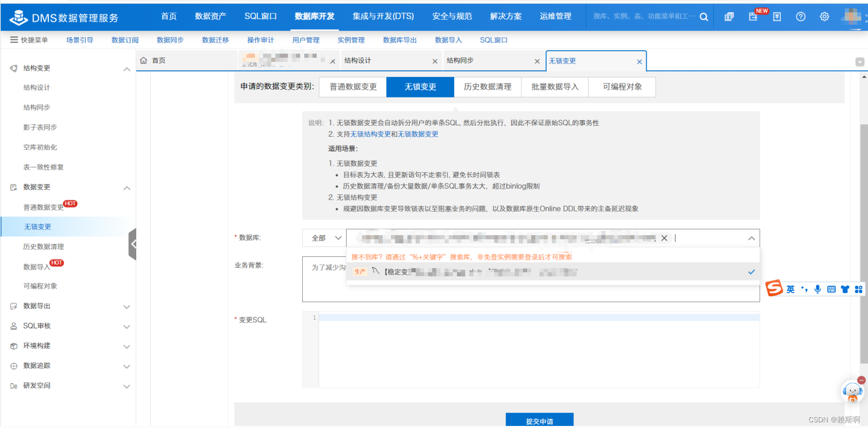
Task: Open the input method soft keyboard icon
Action: (x=831, y=289)
